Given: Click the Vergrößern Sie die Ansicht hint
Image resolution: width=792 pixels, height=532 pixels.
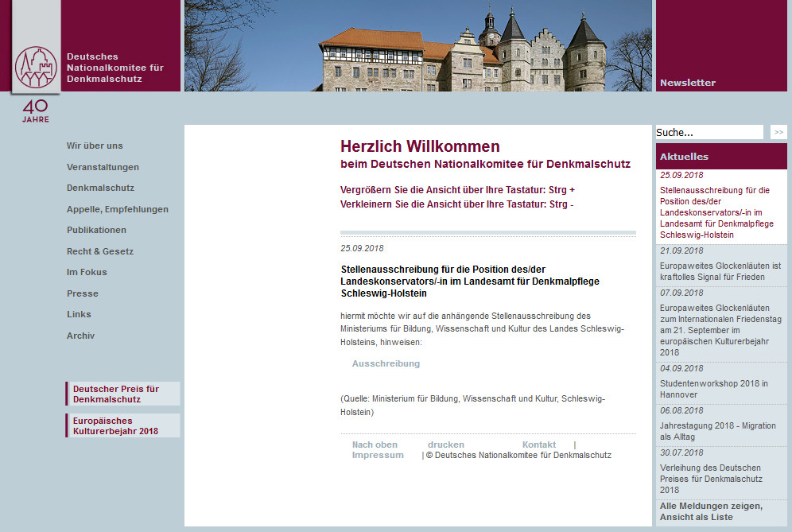Looking at the screenshot, I should pos(457,190).
